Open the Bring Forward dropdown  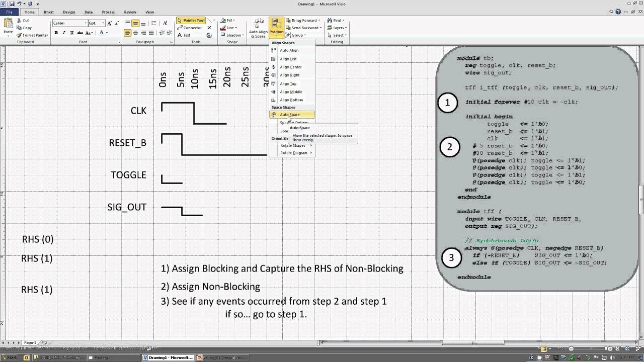[303, 21]
